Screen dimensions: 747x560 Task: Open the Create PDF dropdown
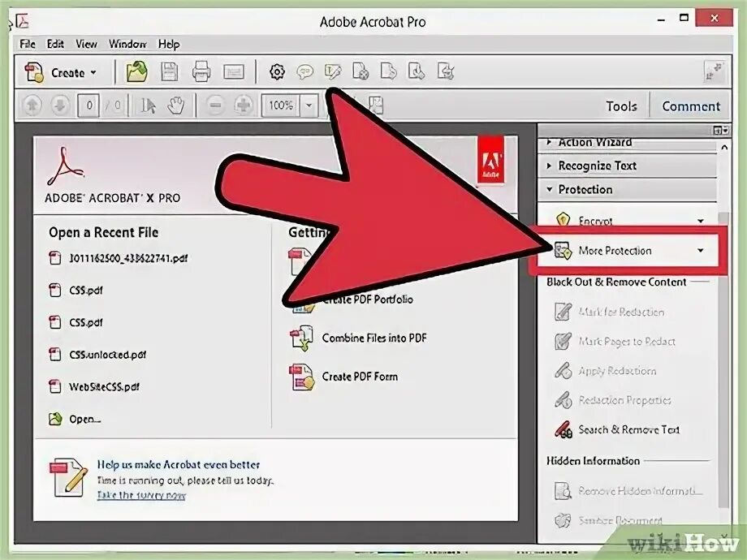(x=61, y=73)
